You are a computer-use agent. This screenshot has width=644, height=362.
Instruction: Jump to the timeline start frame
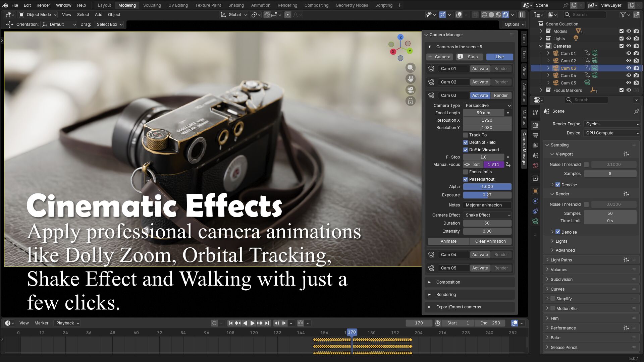[x=230, y=323]
